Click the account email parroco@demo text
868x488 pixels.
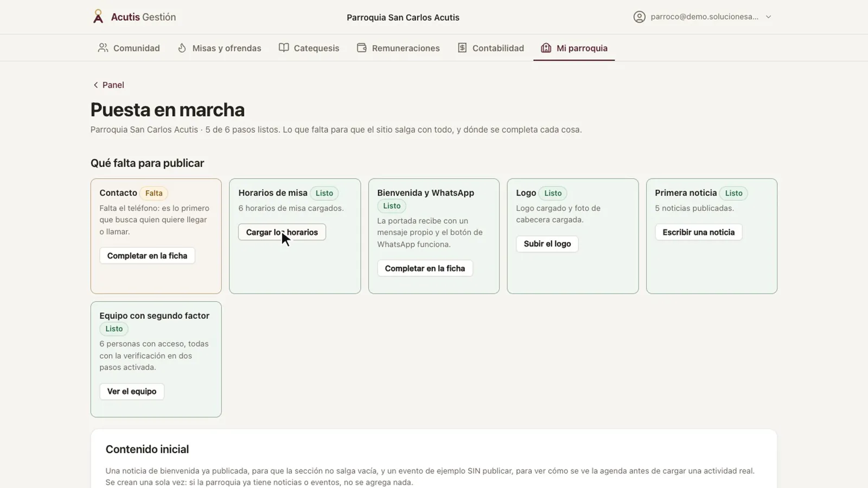[704, 17]
